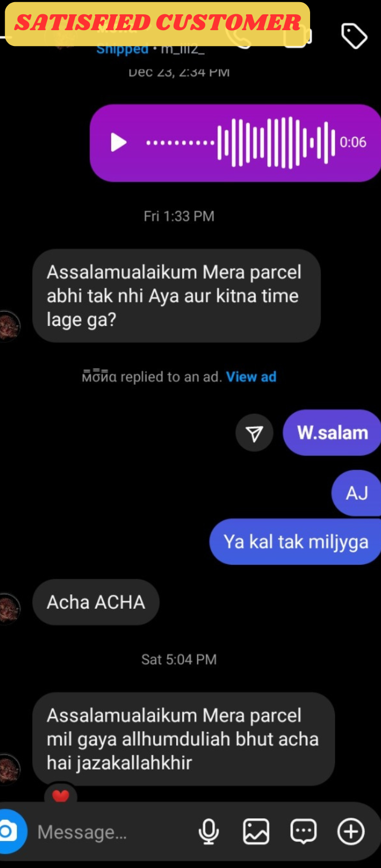Tap the heart reaction under last message

point(61,795)
